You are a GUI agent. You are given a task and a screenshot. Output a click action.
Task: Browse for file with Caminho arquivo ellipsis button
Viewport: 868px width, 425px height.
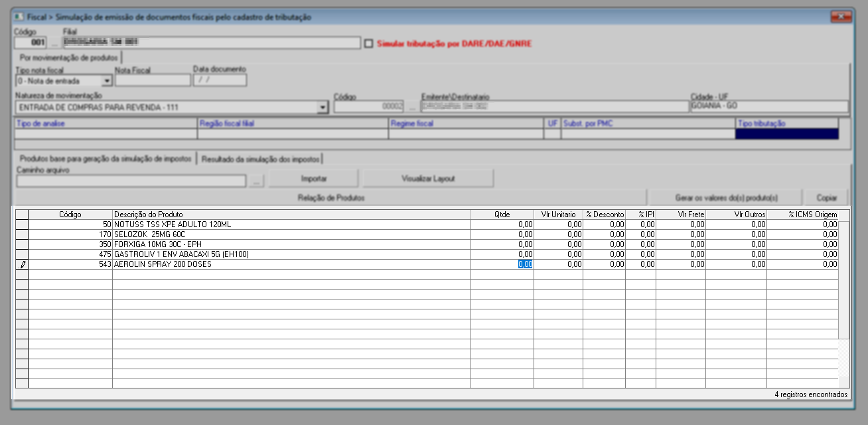click(x=257, y=180)
